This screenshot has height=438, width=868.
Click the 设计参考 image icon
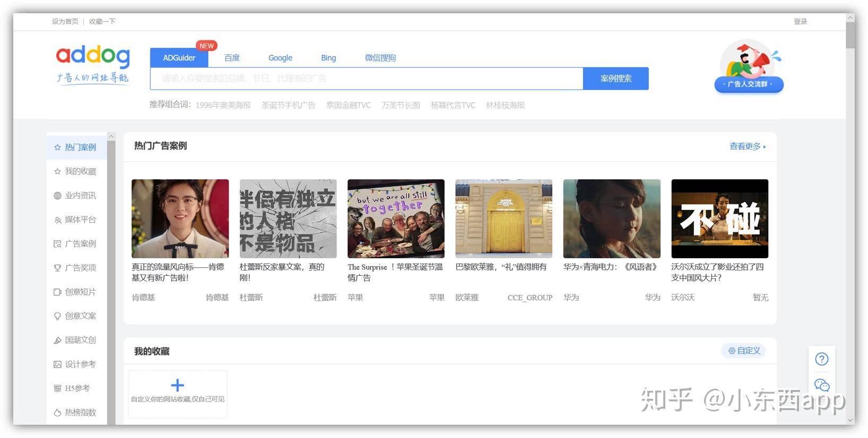click(x=57, y=364)
